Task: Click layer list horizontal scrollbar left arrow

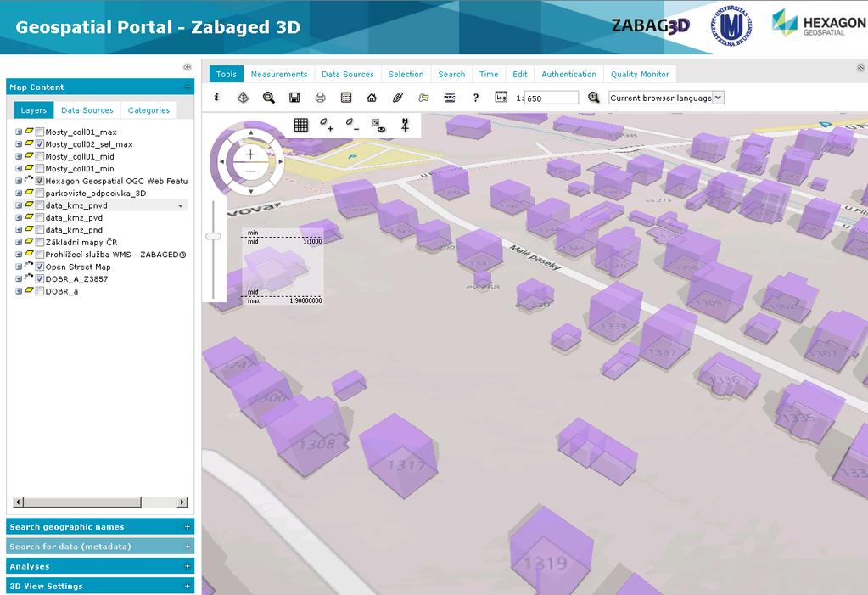Action: [x=19, y=502]
